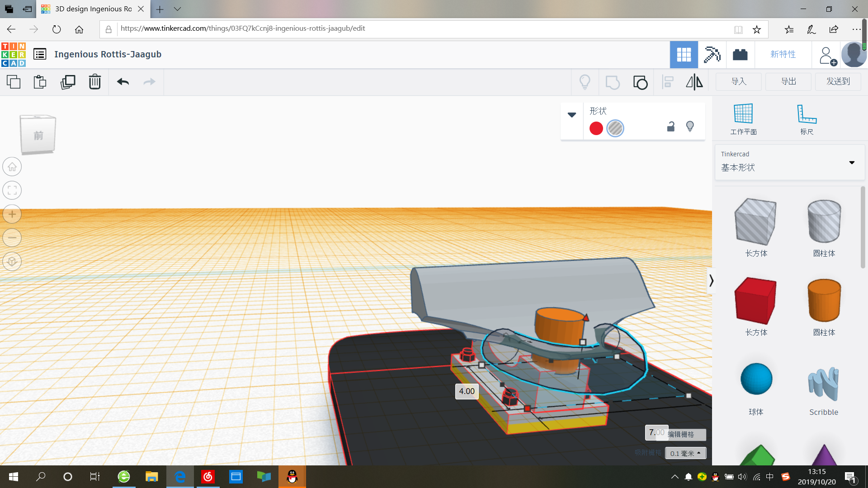This screenshot has height=488, width=868.
Task: Open the user profile avatar
Action: tap(854, 55)
